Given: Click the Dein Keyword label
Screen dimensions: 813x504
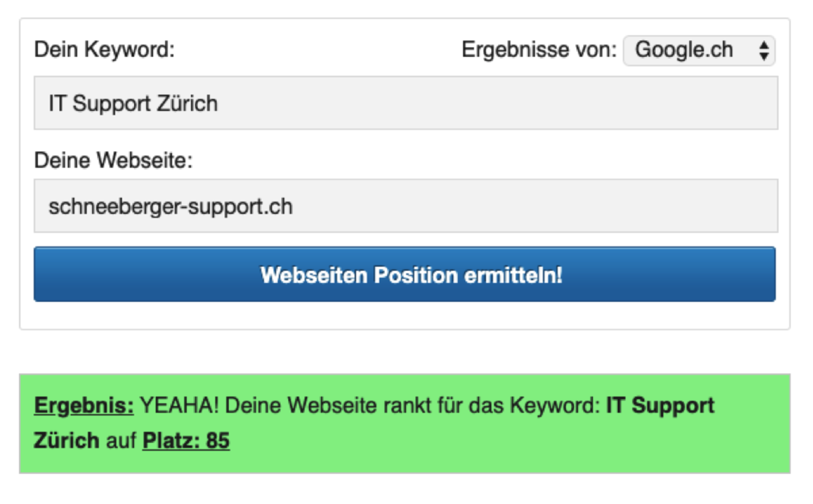Looking at the screenshot, I should coord(104,50).
